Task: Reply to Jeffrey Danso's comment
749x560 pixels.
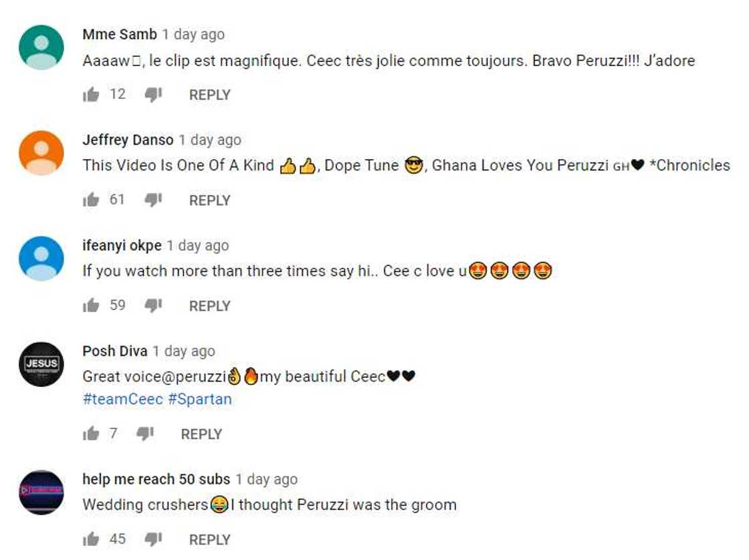Action: click(x=209, y=200)
